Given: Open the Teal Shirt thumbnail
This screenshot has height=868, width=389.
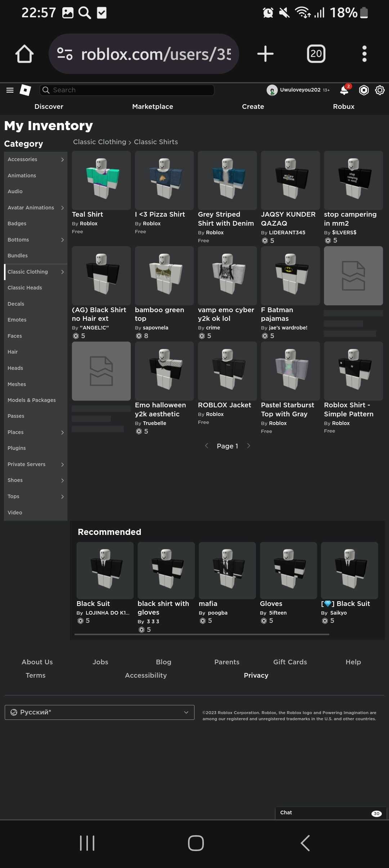Looking at the screenshot, I should pyautogui.click(x=101, y=180).
